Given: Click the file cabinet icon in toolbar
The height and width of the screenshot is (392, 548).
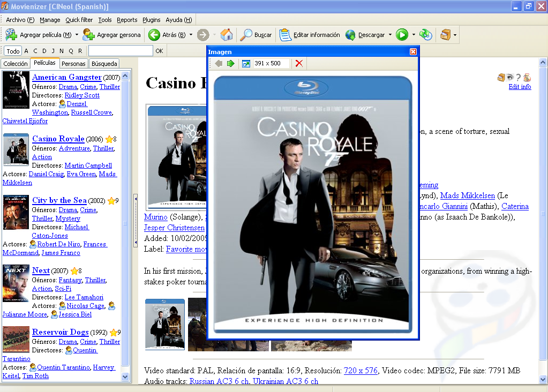Looking at the screenshot, I should (445, 35).
